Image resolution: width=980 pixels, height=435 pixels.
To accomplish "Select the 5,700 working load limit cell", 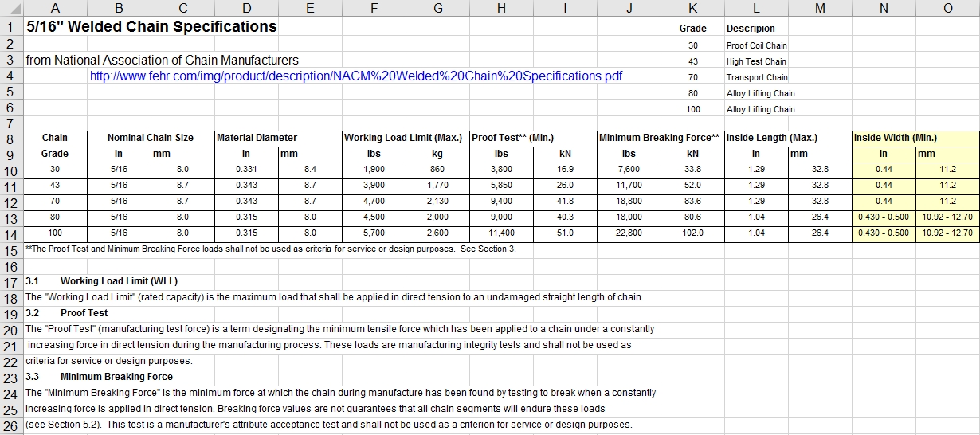I will tap(374, 233).
